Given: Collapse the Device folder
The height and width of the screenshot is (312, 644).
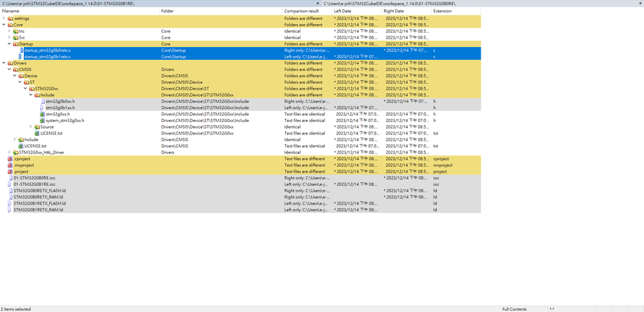Looking at the screenshot, I should tap(15, 76).
